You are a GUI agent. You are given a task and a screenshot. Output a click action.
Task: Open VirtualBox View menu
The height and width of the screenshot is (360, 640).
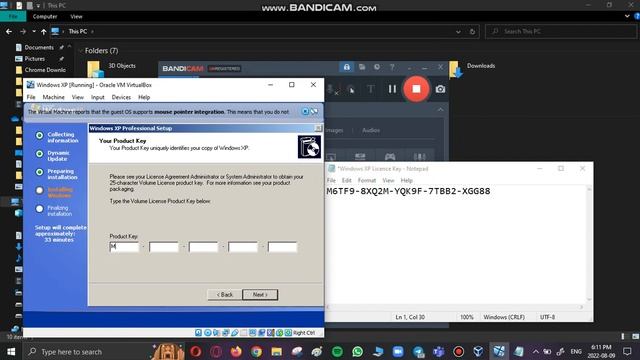tap(78, 97)
